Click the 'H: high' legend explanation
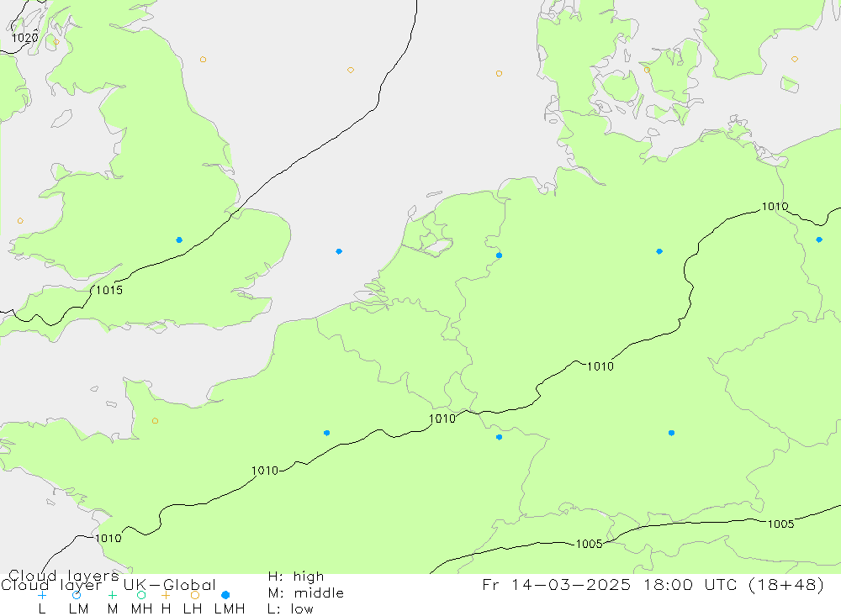The width and height of the screenshot is (841, 616). 296,577
